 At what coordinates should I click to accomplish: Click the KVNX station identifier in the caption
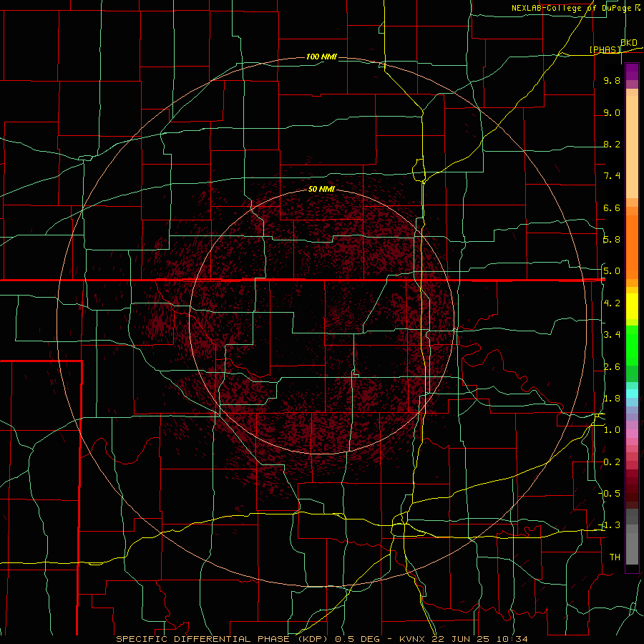(x=413, y=639)
